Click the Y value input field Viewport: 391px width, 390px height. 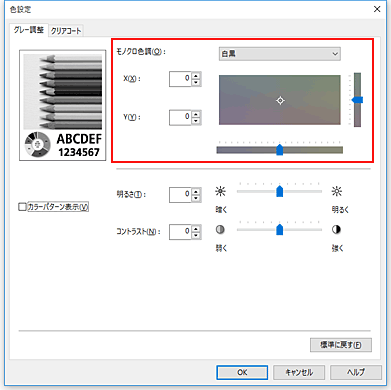click(180, 117)
